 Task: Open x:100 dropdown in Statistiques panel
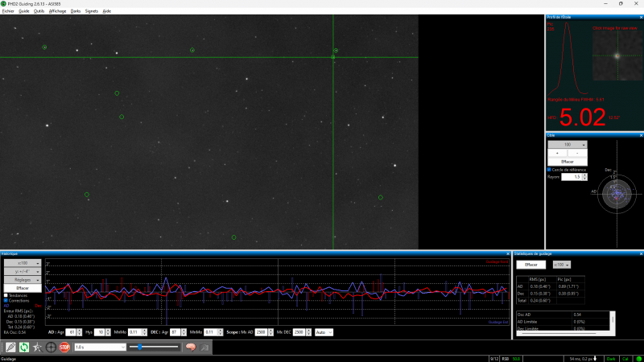[561, 265]
